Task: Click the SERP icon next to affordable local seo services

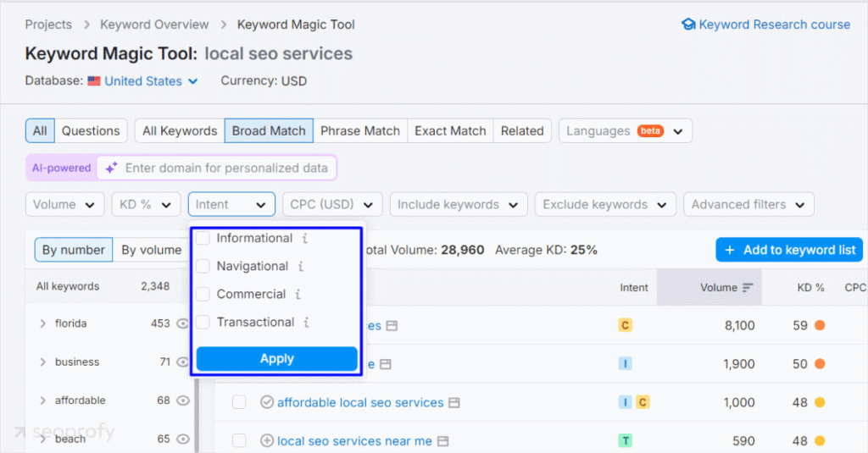Action: tap(454, 403)
